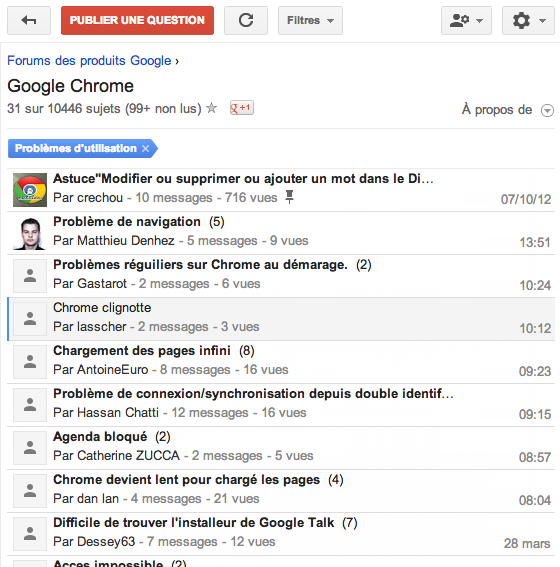The height and width of the screenshot is (567, 560).
Task: Open the Chrome clignotte topic
Action: pyautogui.click(x=102, y=308)
